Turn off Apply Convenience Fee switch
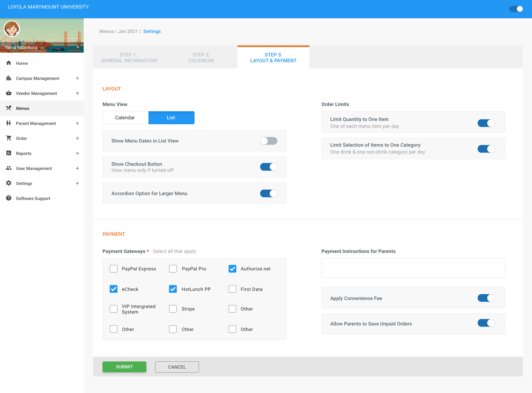This screenshot has width=532, height=393. (x=486, y=298)
